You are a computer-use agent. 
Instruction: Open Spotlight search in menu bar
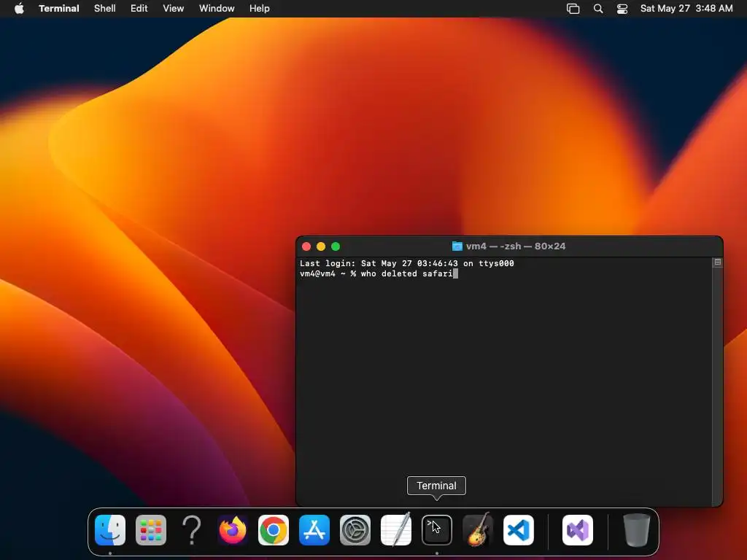pos(598,9)
